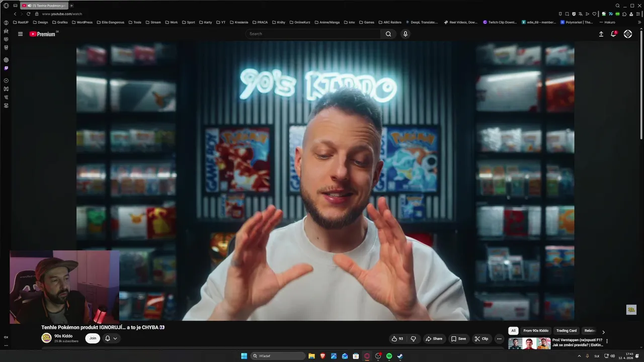Open the Twitch icon in Opera sidebar
644x362 pixels.
[x=6, y=68]
